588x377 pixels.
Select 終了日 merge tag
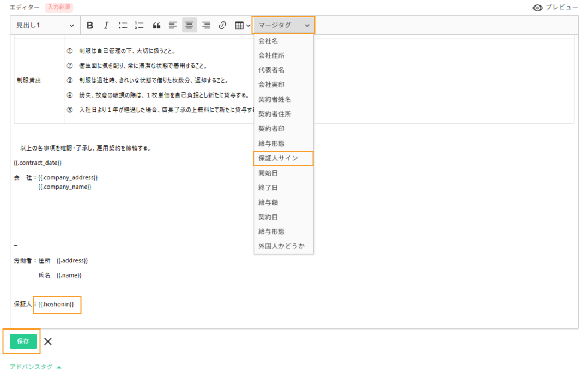284,187
